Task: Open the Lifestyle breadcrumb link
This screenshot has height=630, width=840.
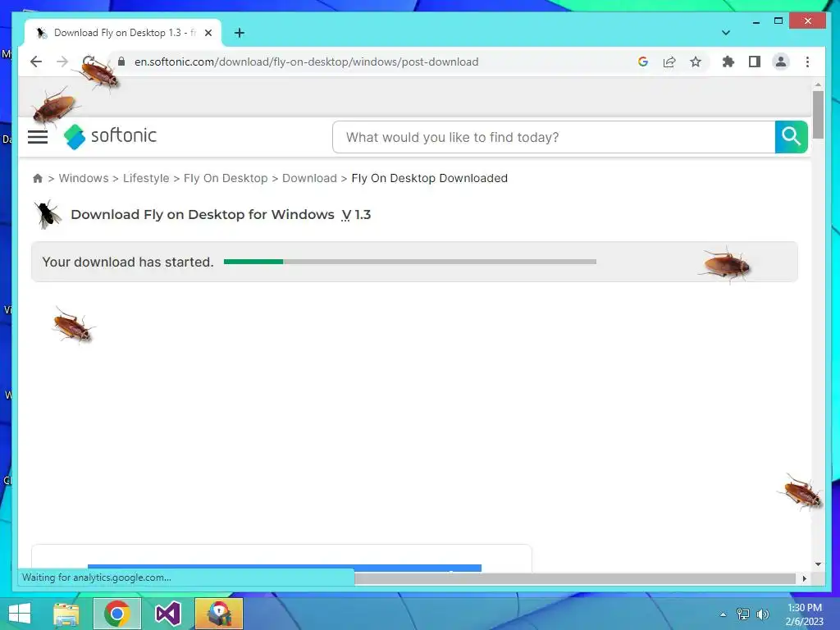Action: point(146,178)
